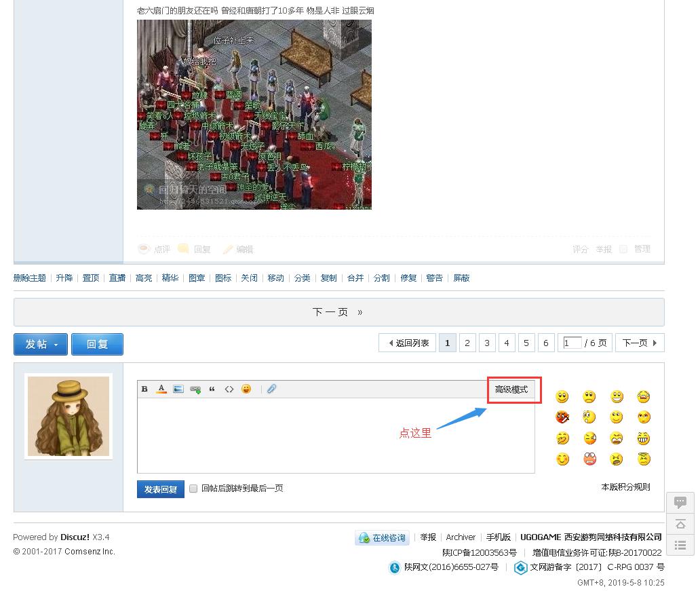
Task: Click 评分 link on the post
Action: point(581,249)
